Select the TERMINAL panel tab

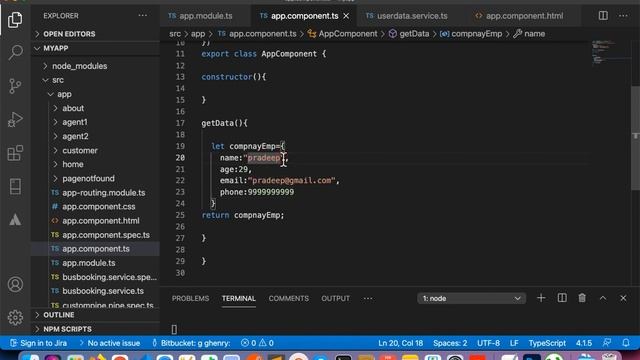pyautogui.click(x=239, y=298)
